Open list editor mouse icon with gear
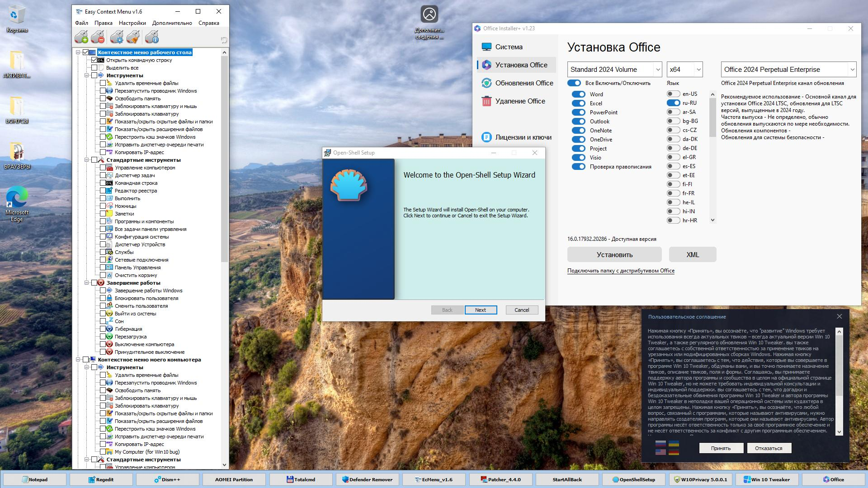This screenshot has width=868, height=488. pos(117,37)
